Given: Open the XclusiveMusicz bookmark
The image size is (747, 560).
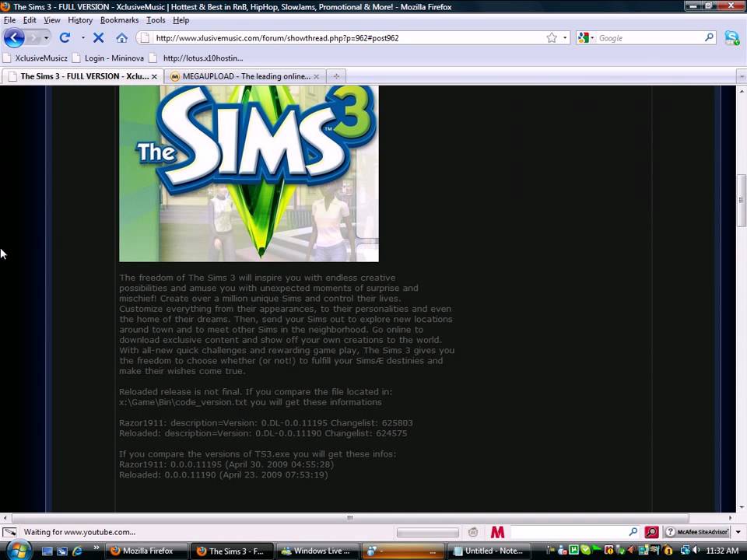Looking at the screenshot, I should (35, 58).
